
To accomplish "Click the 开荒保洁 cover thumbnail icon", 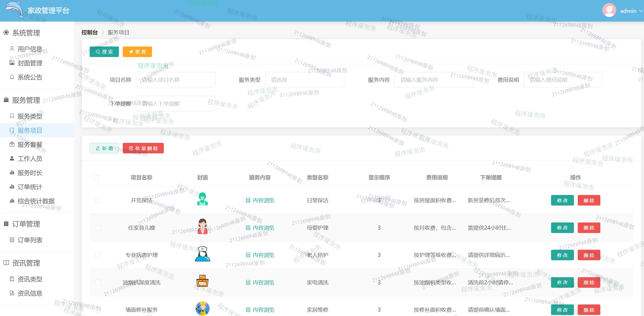I will [202, 199].
